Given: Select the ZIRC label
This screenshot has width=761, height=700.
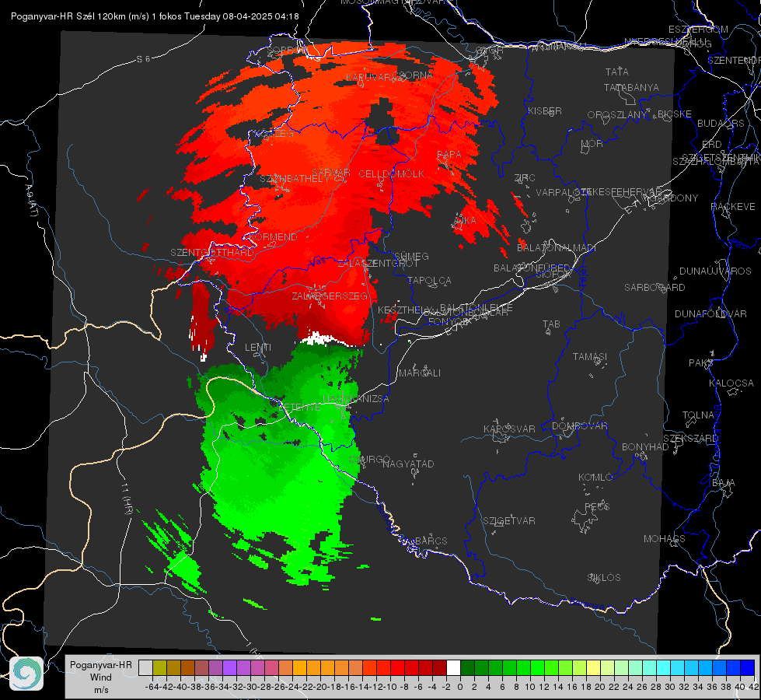Looking at the screenshot, I should click(525, 178).
